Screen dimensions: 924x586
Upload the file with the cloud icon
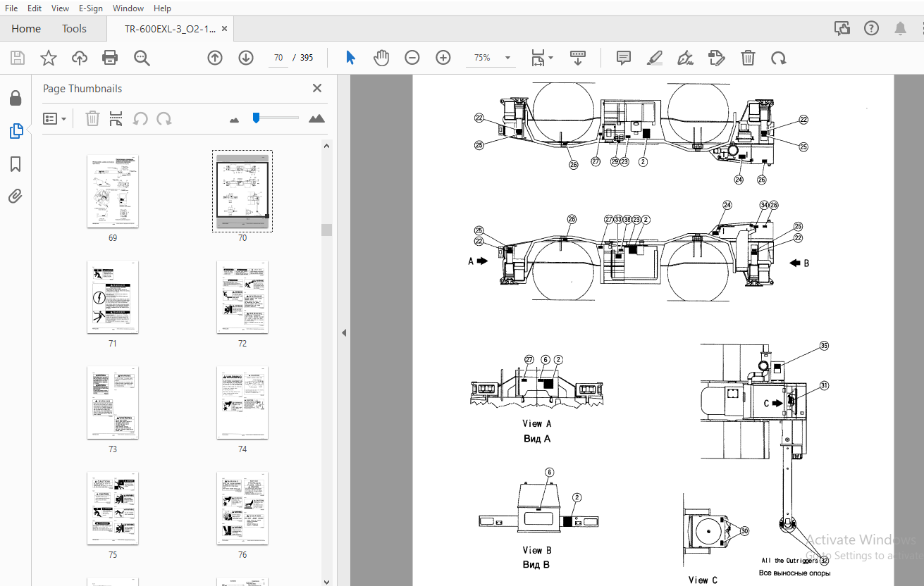(80, 58)
